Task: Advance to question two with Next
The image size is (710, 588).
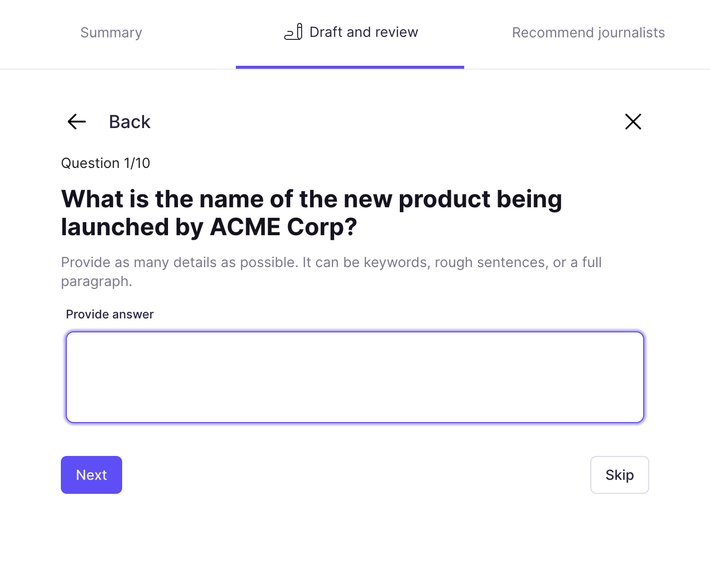Action: click(x=91, y=475)
